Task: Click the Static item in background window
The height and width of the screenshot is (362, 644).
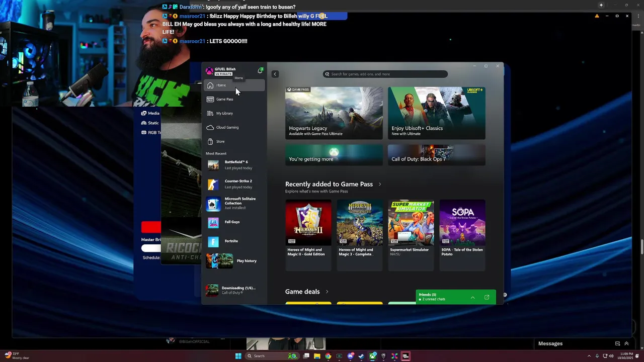Action: point(150,123)
